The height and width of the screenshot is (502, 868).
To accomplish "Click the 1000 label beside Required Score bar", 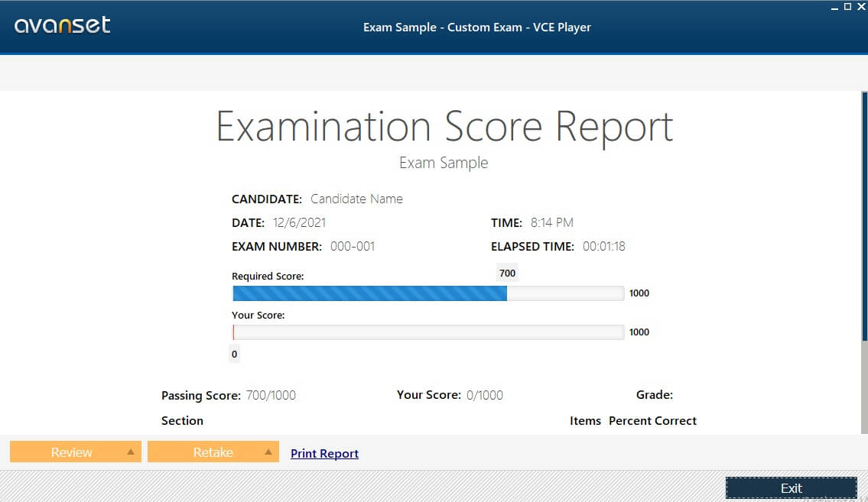I will point(639,293).
